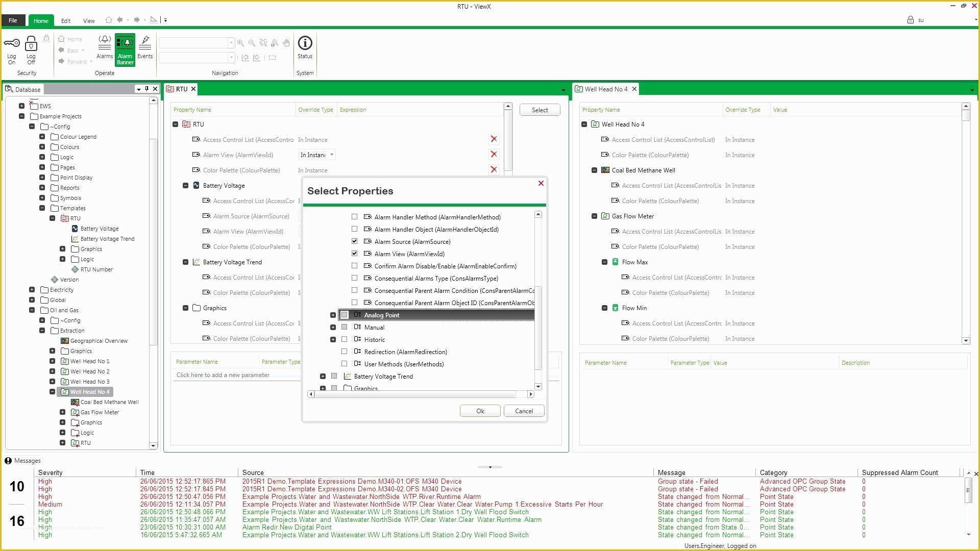Screen dimensions: 980x551
Task: Click the Log Off padlock icon
Action: 31,43
